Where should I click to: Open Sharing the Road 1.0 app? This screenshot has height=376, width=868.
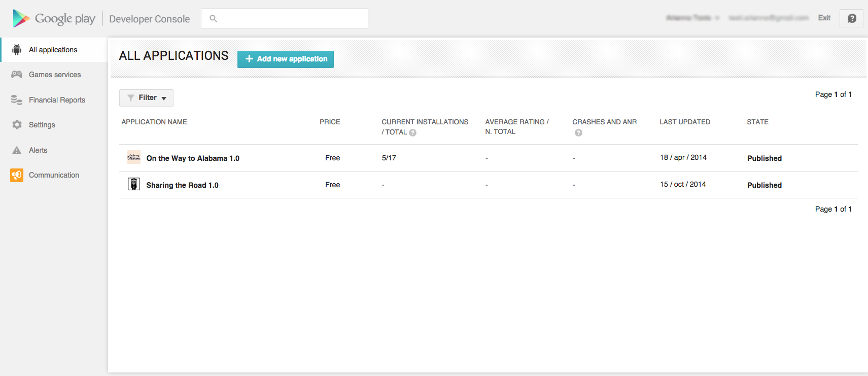(182, 185)
